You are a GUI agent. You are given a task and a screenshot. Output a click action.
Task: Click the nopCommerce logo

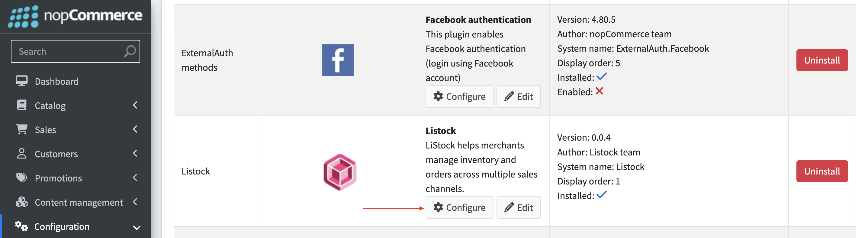click(75, 16)
